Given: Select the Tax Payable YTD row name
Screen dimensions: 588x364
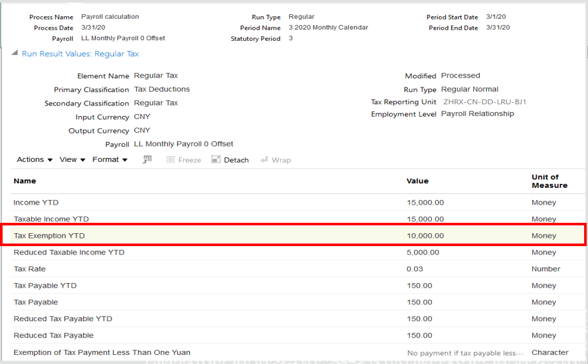Looking at the screenshot, I should (45, 286).
